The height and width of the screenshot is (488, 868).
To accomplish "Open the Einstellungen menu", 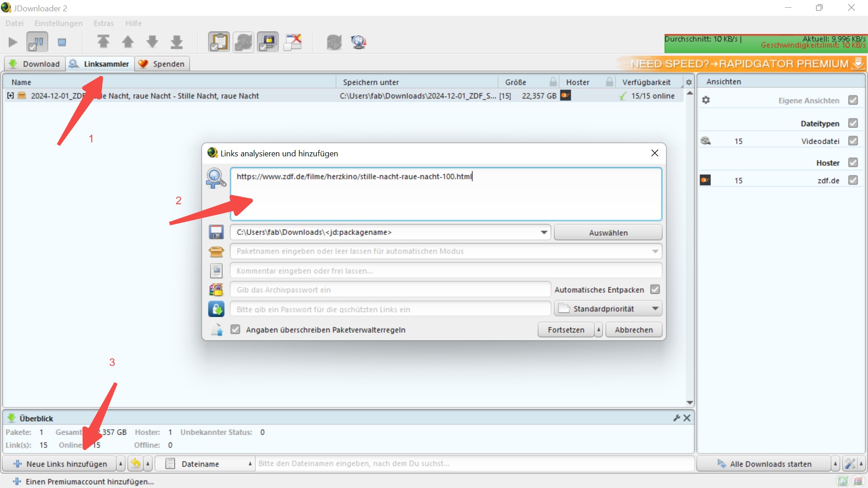I will tap(59, 23).
